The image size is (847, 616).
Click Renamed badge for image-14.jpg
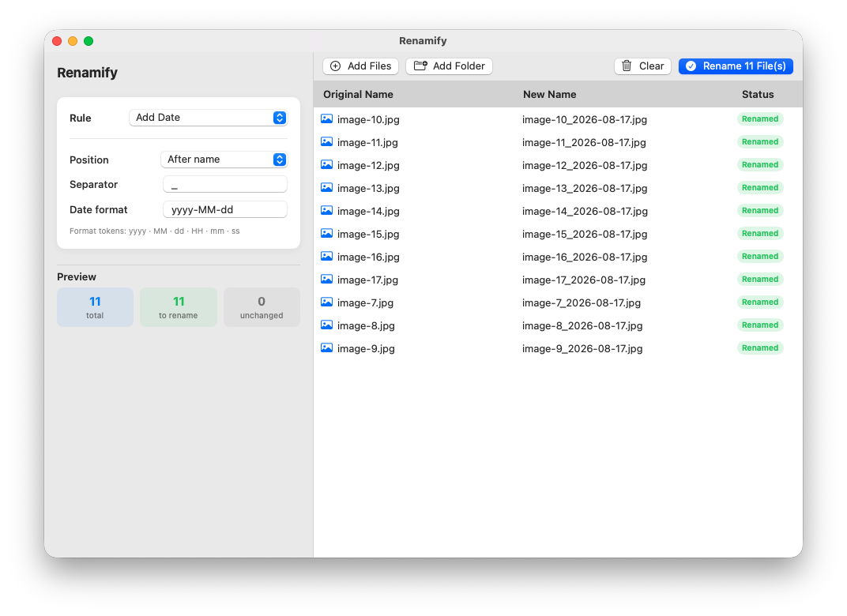(760, 211)
